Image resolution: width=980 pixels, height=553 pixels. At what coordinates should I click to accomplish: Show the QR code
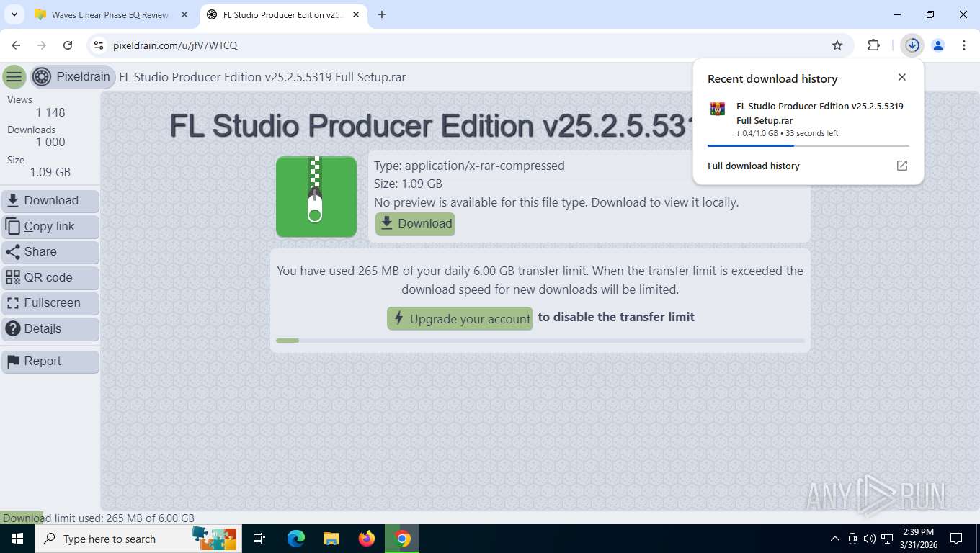tap(50, 277)
